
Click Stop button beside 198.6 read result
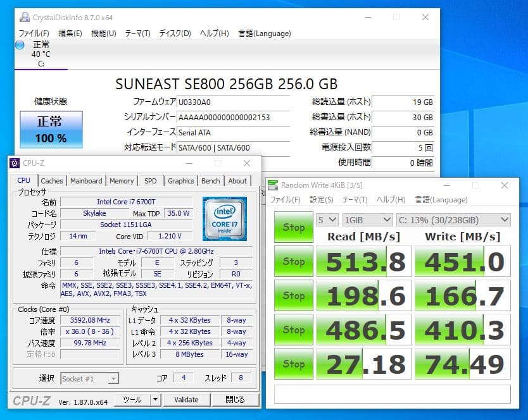(294, 295)
